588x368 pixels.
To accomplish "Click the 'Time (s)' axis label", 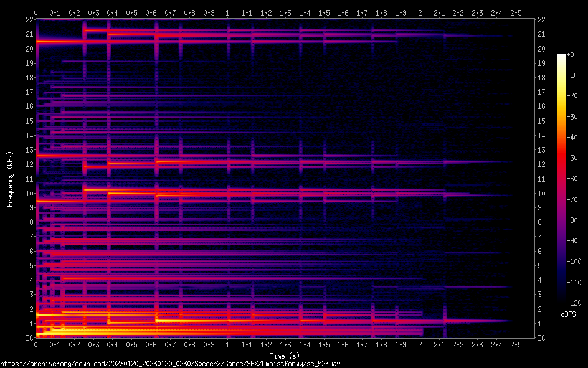I will click(285, 356).
